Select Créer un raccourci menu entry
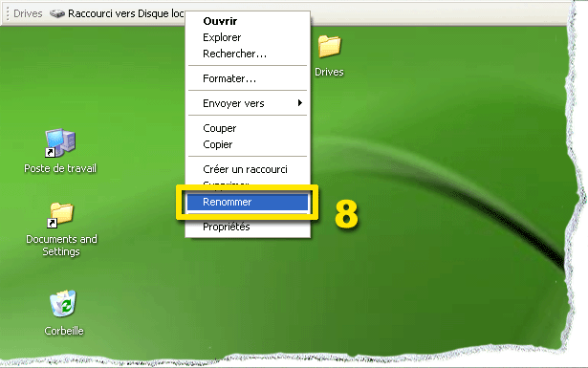The width and height of the screenshot is (588, 368). (248, 169)
